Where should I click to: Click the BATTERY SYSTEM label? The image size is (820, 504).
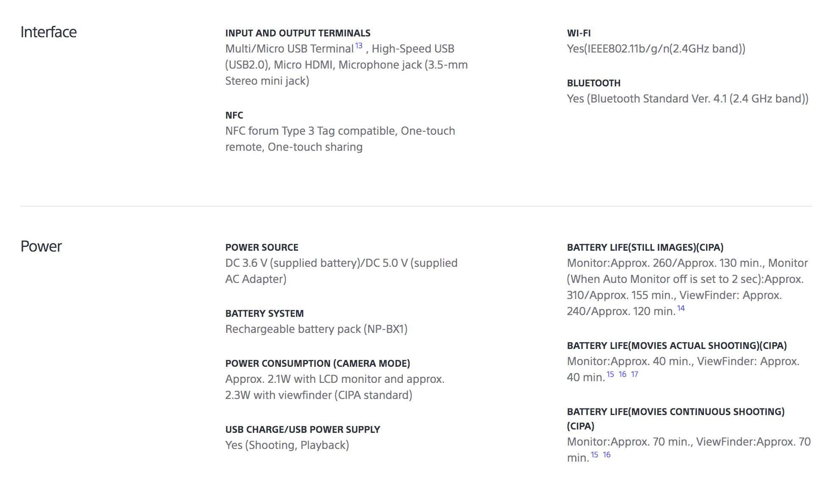[x=264, y=313]
